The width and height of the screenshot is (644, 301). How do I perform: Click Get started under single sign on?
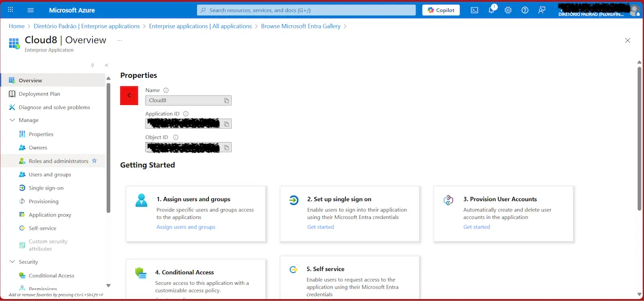[x=320, y=227]
